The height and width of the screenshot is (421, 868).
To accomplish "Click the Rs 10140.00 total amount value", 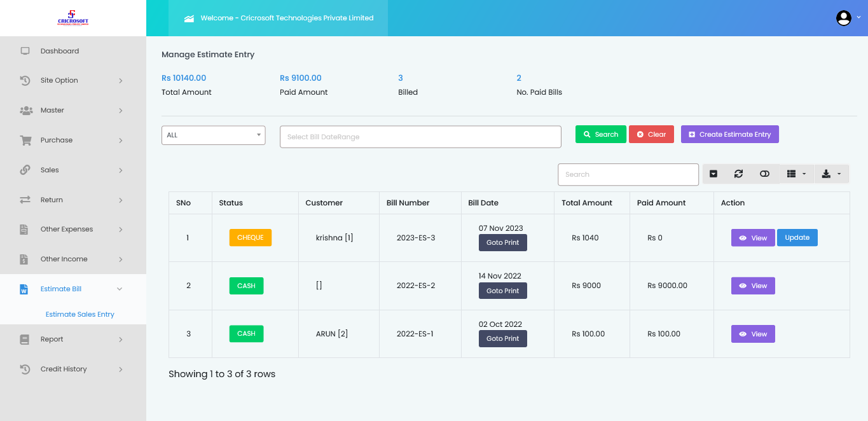I will coord(184,78).
